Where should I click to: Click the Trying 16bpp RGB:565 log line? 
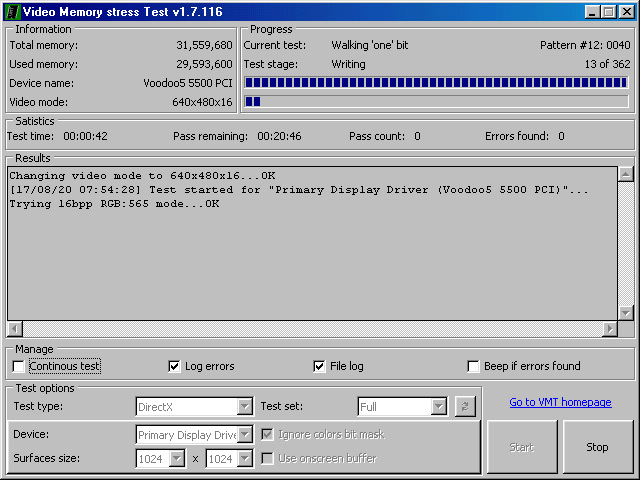pos(114,204)
